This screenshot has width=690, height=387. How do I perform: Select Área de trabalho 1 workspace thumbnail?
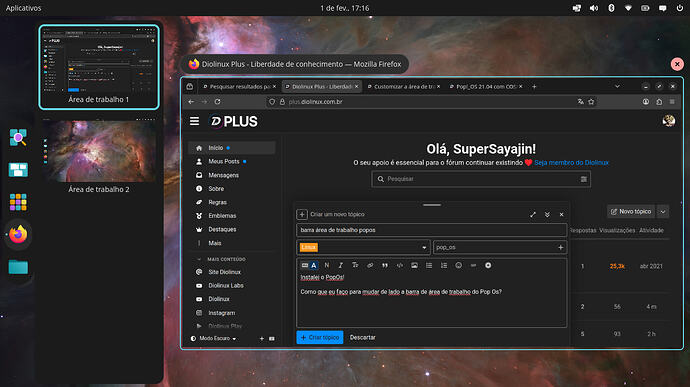[x=99, y=66]
